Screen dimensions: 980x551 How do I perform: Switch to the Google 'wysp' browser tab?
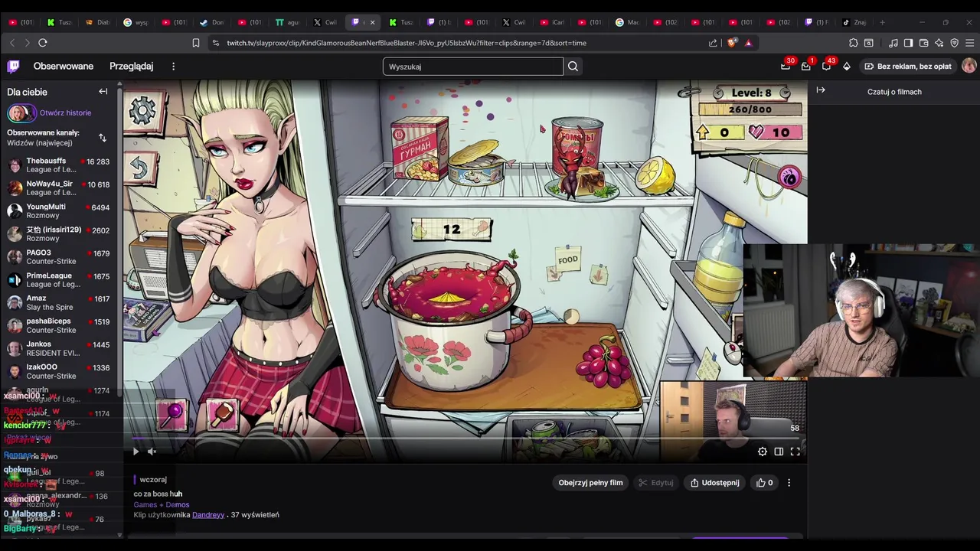point(138,22)
